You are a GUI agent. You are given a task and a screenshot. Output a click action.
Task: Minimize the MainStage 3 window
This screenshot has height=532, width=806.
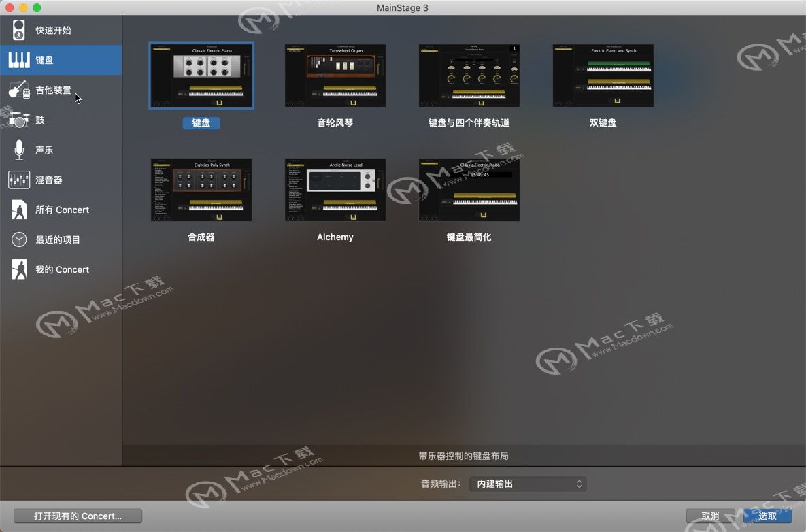point(23,7)
